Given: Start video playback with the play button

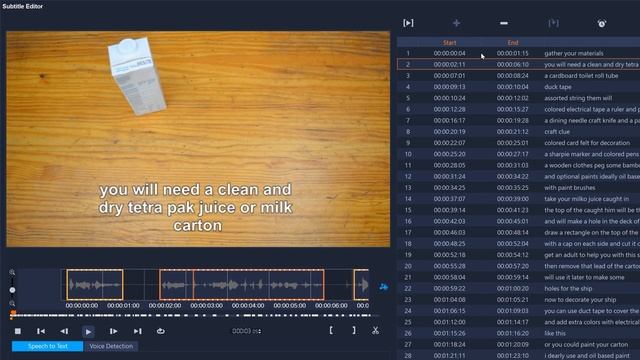Looking at the screenshot, I should tap(88, 331).
